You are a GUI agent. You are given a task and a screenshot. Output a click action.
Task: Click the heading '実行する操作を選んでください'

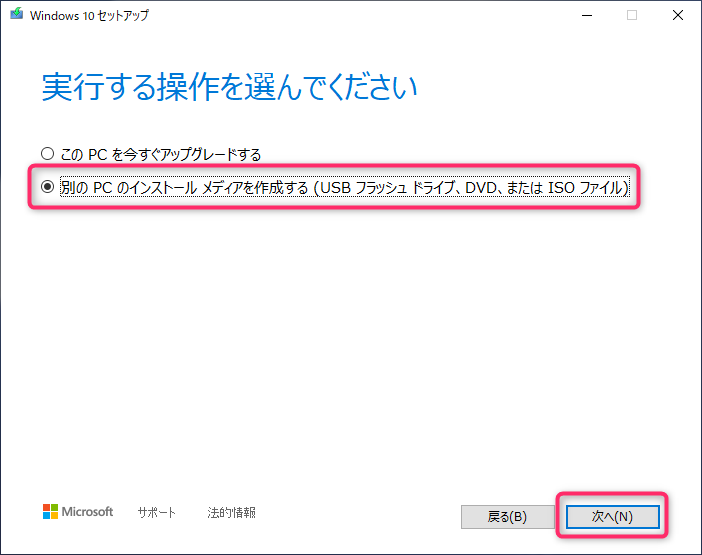click(230, 87)
